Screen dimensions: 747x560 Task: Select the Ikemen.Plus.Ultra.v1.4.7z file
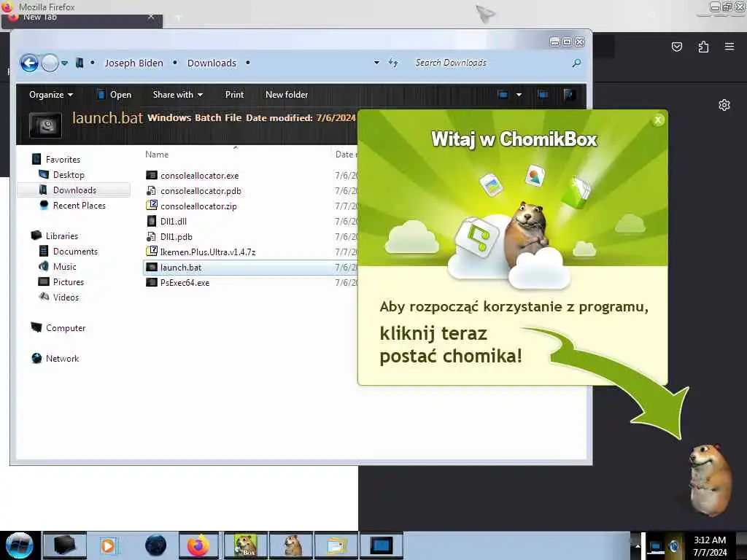tap(208, 252)
